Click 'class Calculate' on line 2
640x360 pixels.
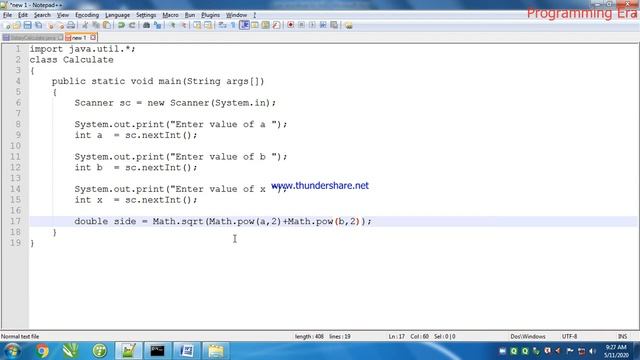71,60
